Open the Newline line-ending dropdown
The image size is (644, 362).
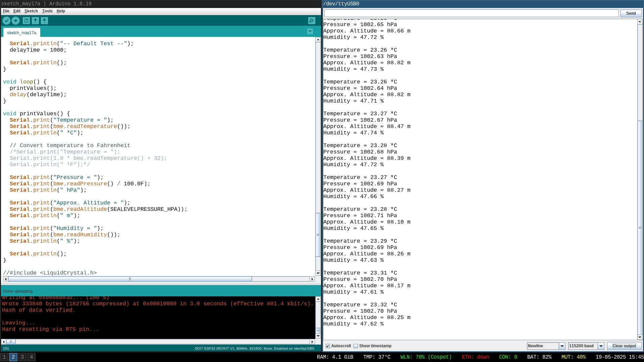[x=546, y=346]
